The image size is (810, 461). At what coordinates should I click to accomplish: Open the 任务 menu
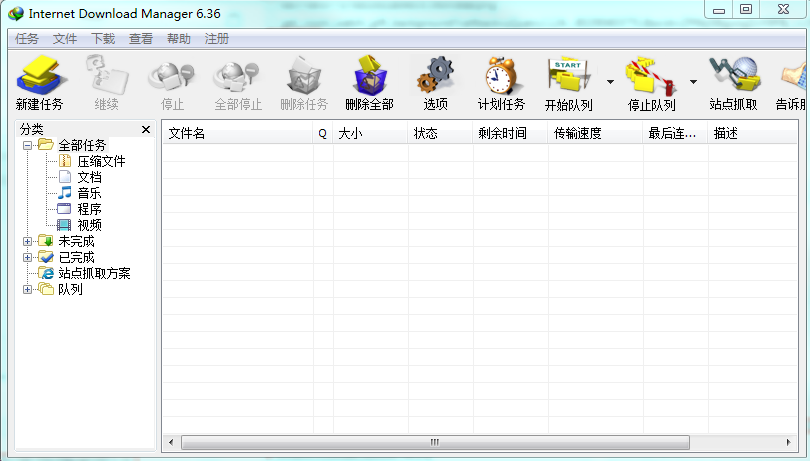26,39
